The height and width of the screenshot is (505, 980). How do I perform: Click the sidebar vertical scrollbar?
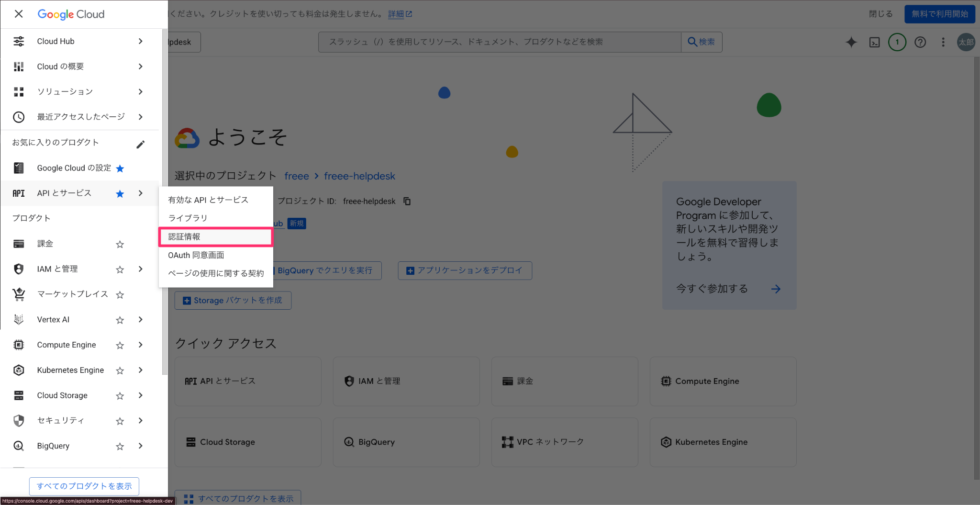pos(165,201)
